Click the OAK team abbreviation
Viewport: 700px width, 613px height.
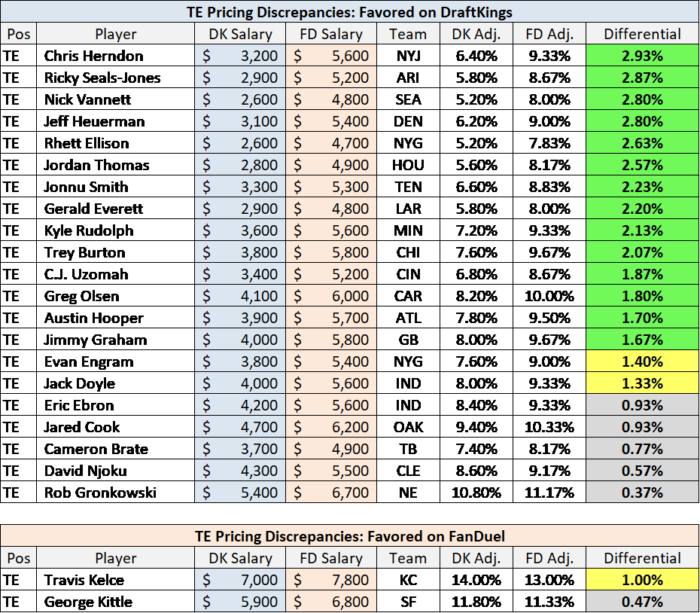(x=408, y=428)
